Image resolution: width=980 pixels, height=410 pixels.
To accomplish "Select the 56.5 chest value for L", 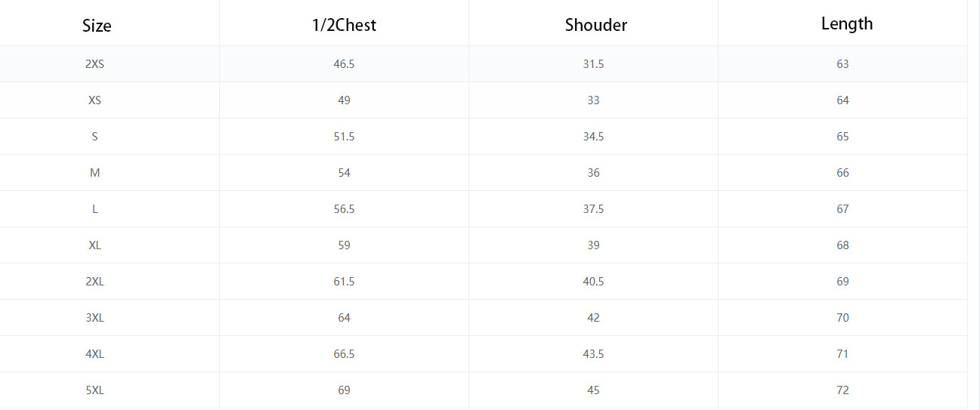I will pyautogui.click(x=344, y=209).
